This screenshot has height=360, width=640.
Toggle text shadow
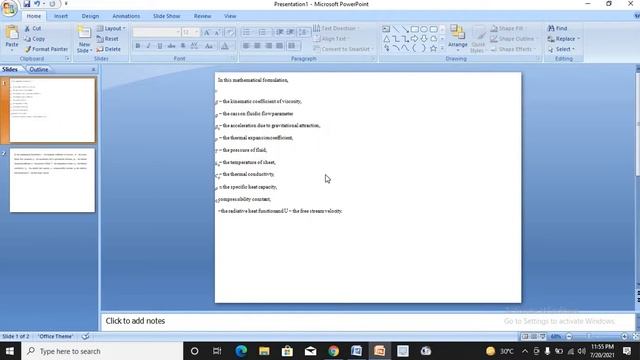pyautogui.click(x=183, y=46)
